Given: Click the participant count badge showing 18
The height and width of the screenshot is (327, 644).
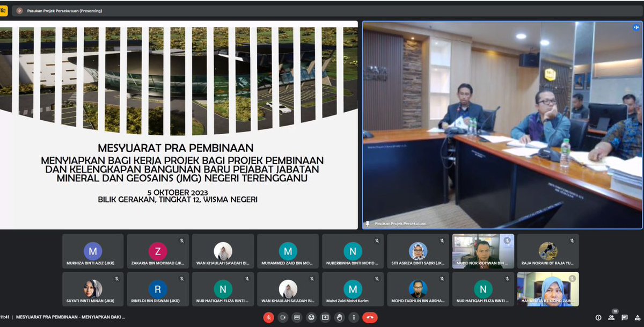Looking at the screenshot, I should (x=615, y=311).
